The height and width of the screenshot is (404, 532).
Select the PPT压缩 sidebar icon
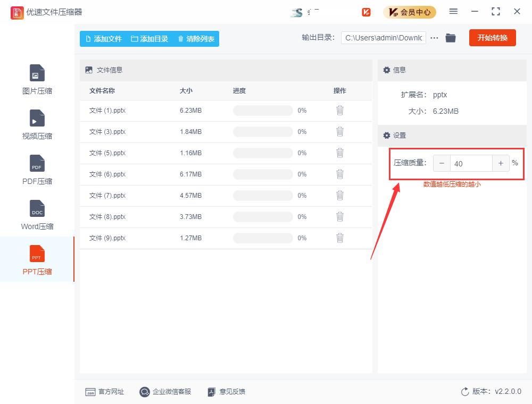[x=37, y=259]
